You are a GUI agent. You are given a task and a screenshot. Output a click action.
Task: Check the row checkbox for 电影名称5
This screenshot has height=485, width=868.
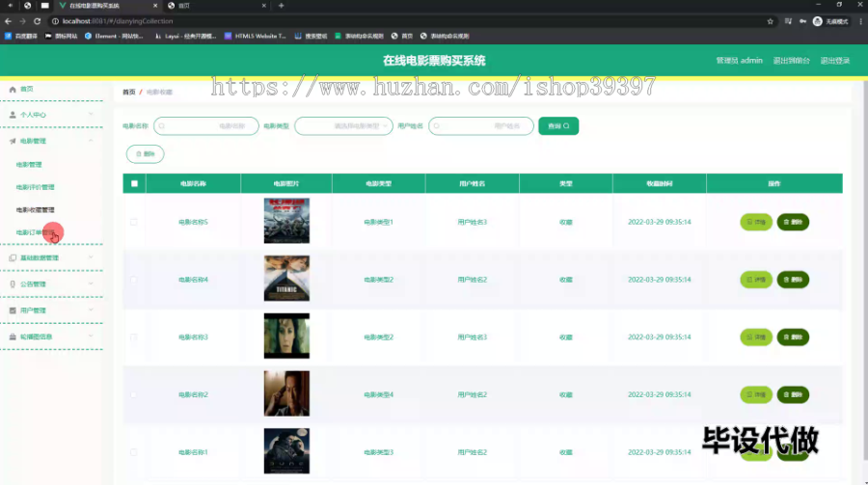[133, 222]
